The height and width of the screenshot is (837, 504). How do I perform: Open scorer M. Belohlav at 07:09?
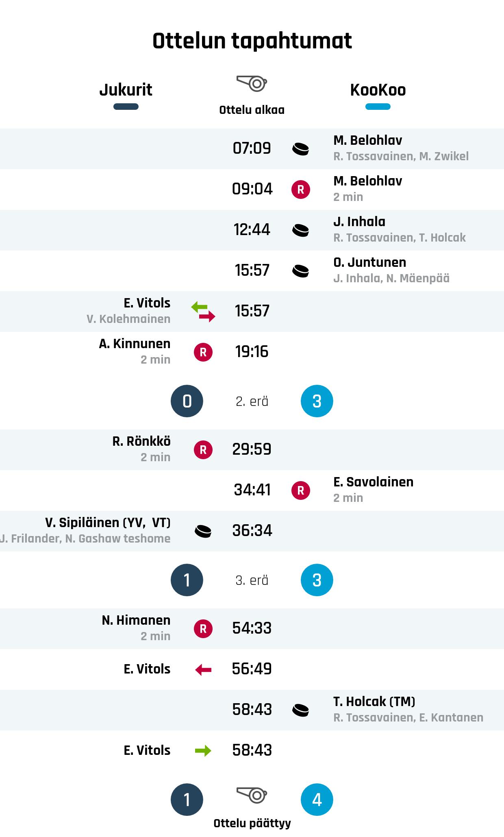368,140
